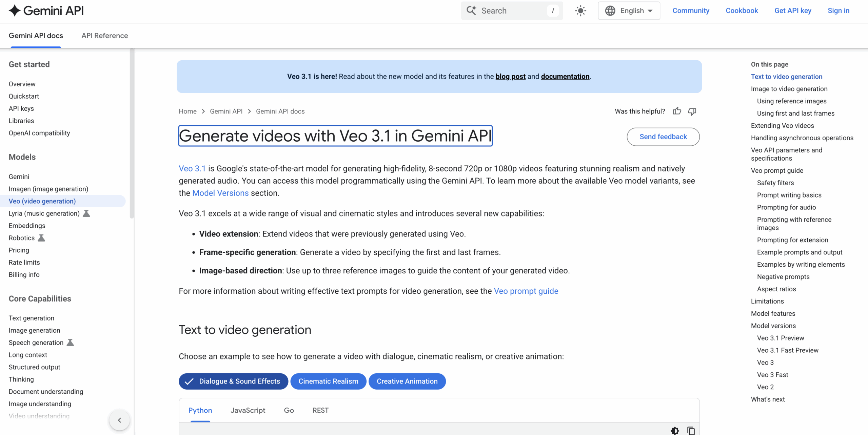The image size is (868, 435).
Task: Click the thumbs down not helpful icon
Action: pyautogui.click(x=692, y=111)
